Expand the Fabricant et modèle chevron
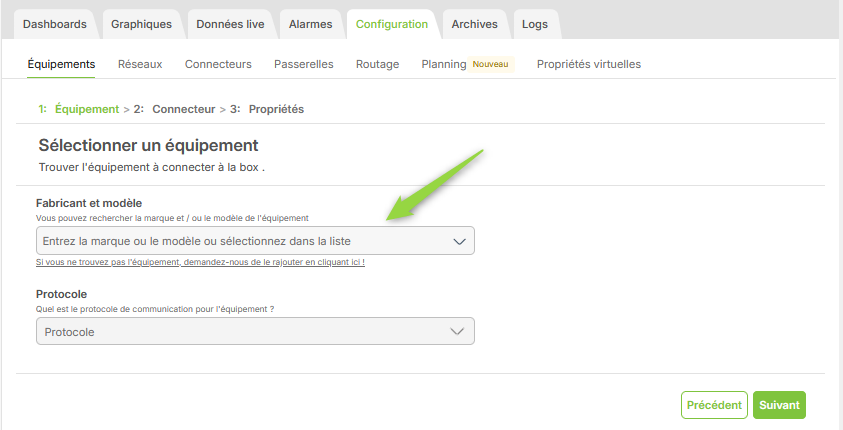The height and width of the screenshot is (430, 843). click(459, 241)
